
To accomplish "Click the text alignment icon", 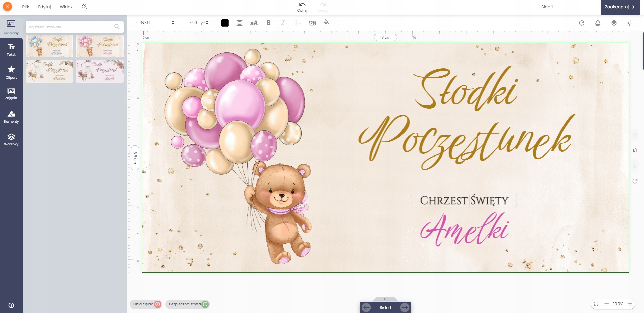I will tap(239, 23).
